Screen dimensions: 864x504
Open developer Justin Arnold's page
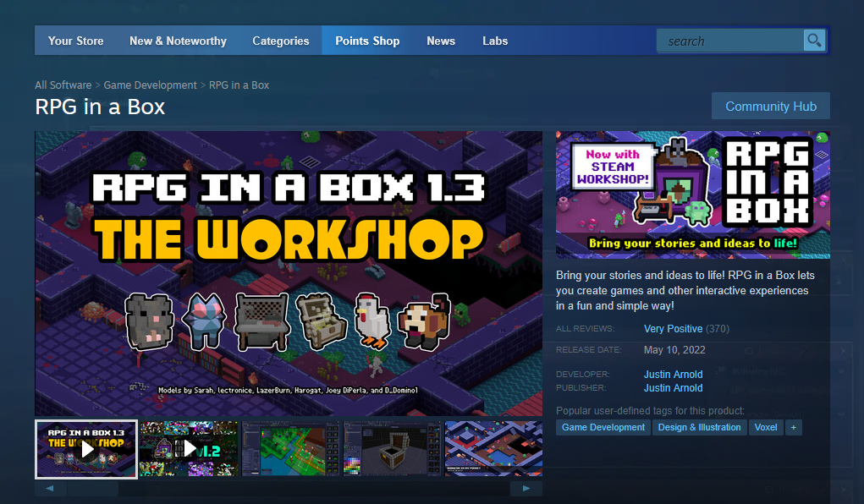(673, 375)
